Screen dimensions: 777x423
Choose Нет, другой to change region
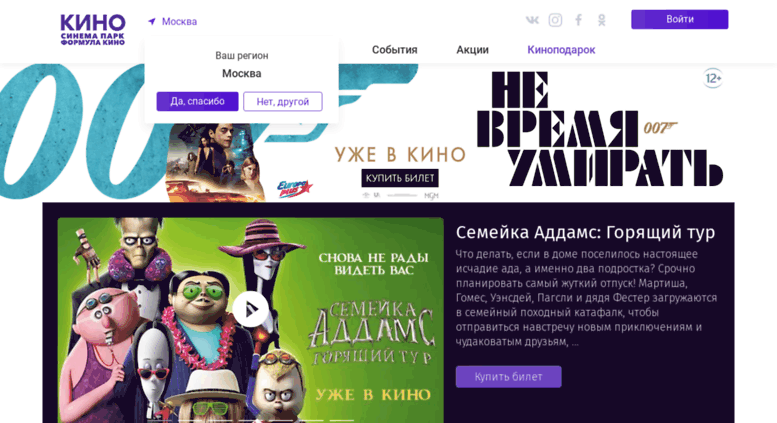[282, 102]
